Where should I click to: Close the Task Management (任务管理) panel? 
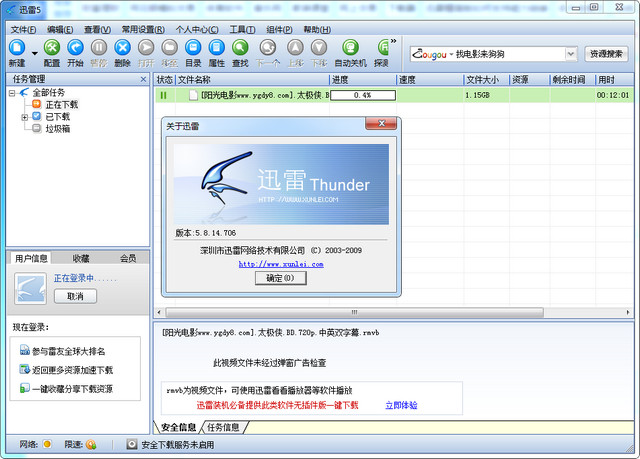[x=143, y=79]
